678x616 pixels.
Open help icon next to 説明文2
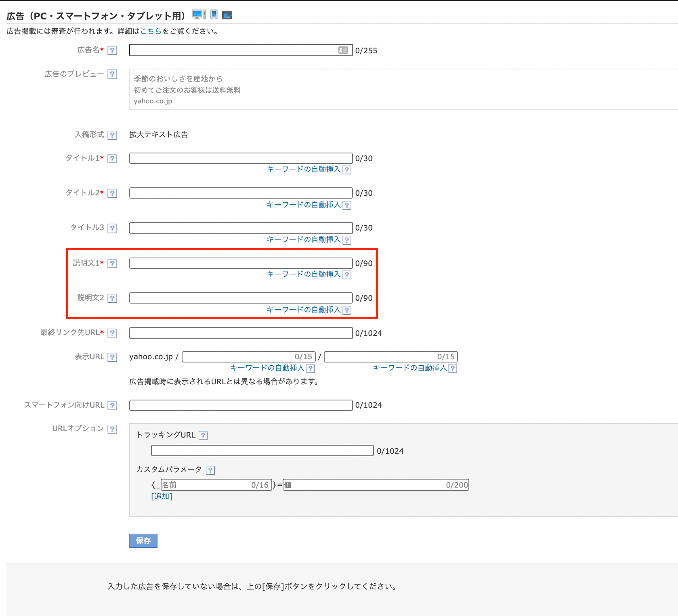[x=113, y=298]
